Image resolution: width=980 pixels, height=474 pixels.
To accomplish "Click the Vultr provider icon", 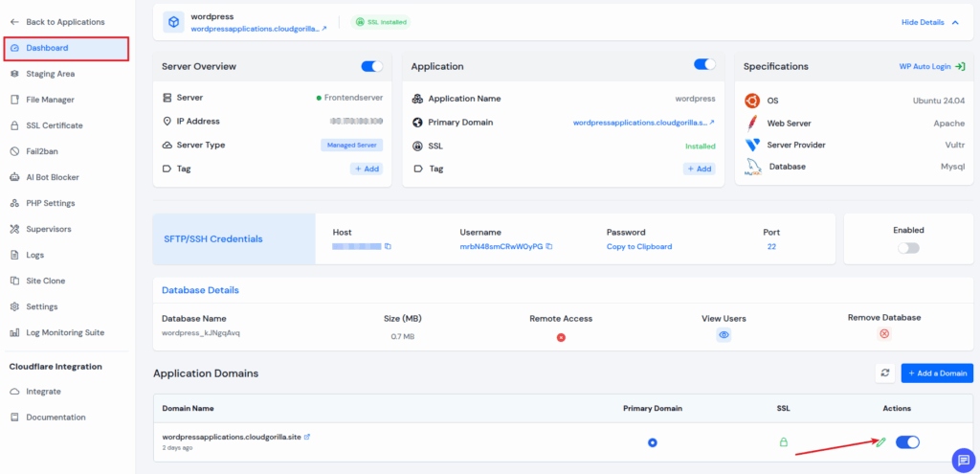I will click(x=752, y=146).
